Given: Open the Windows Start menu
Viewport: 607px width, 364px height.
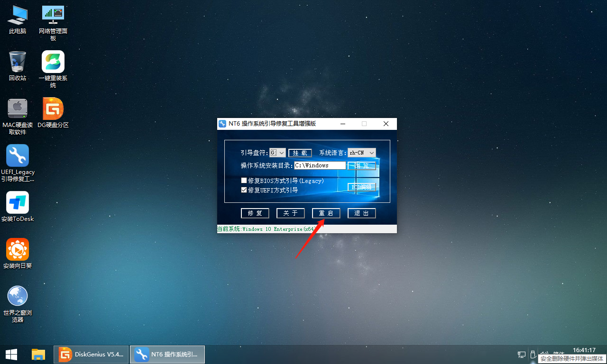Looking at the screenshot, I should tap(11, 354).
